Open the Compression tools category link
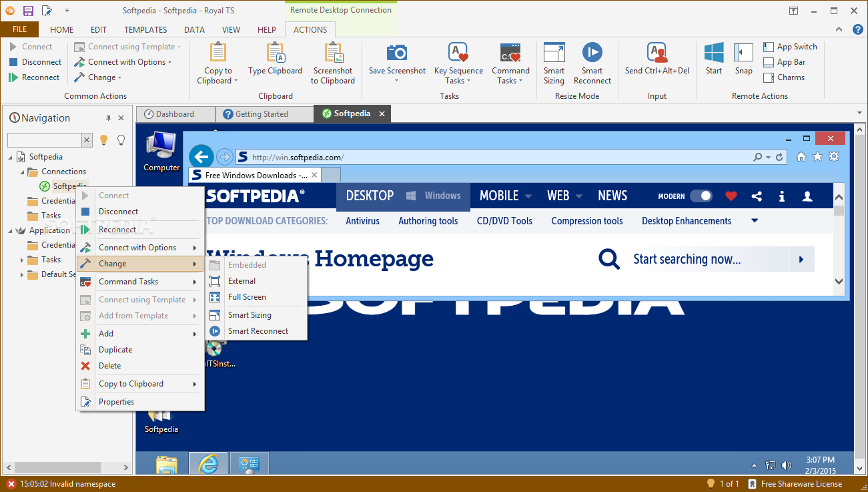 tap(587, 221)
